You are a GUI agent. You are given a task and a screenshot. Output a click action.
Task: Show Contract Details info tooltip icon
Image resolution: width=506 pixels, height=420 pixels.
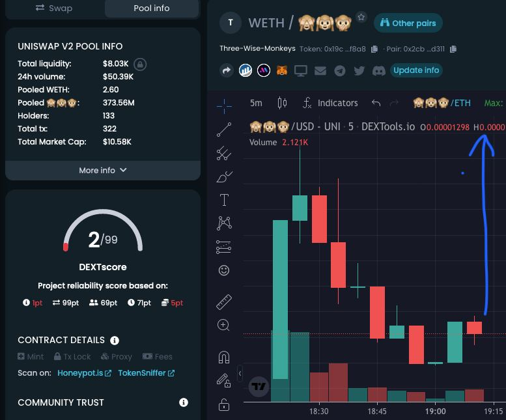point(115,341)
